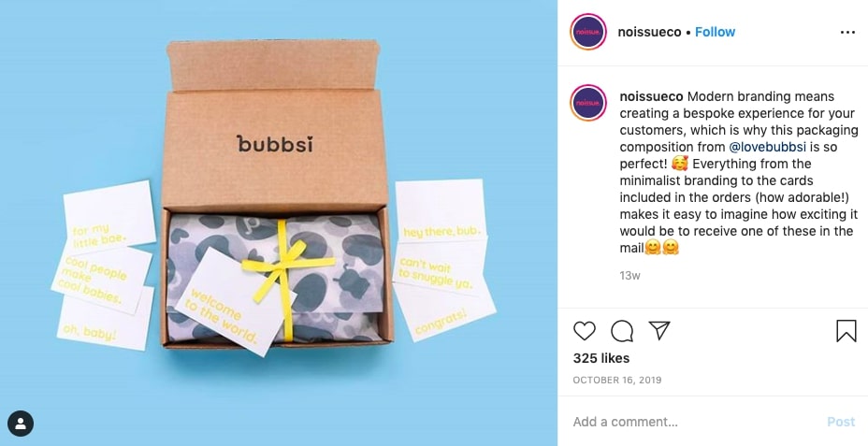Open the bold noissueco username in the caption
Viewport: 868px width, 446px height.
[x=651, y=97]
